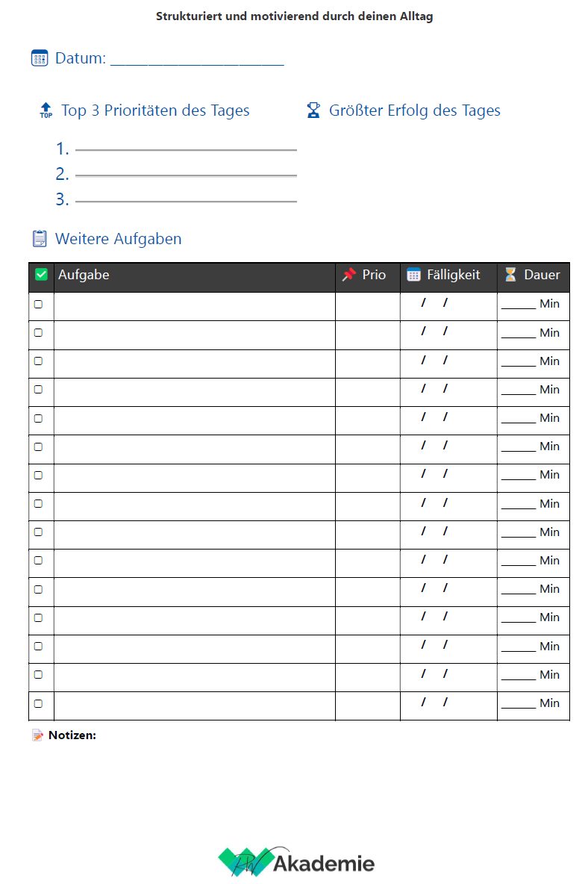This screenshot has width=588, height=884.
Task: Click the calendar icon beside Fälligkeit
Action: click(x=413, y=275)
